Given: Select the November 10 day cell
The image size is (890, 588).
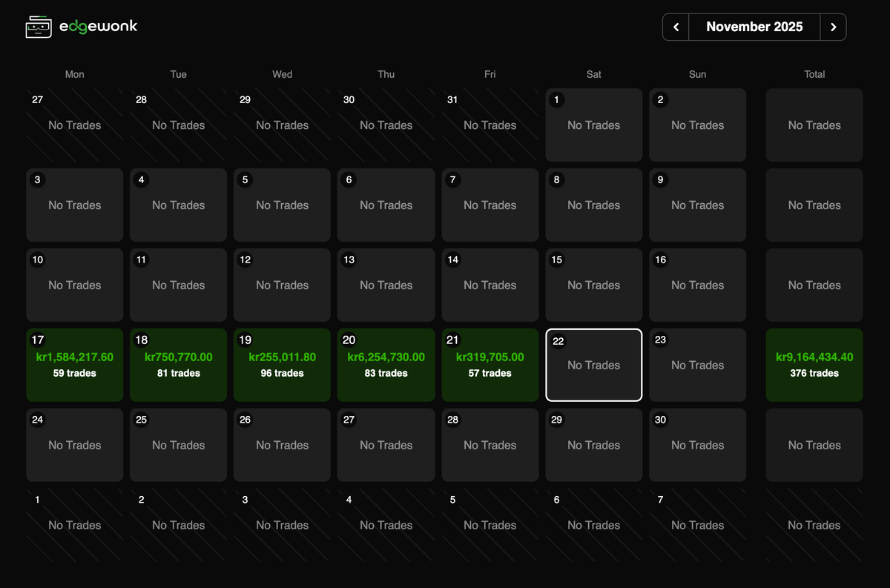Looking at the screenshot, I should pos(75,285).
